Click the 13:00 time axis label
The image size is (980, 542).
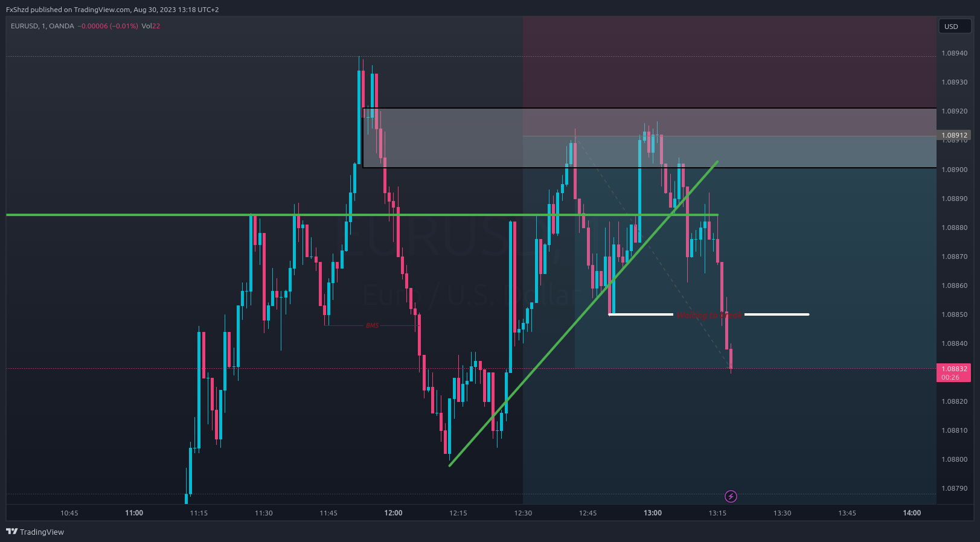point(653,513)
